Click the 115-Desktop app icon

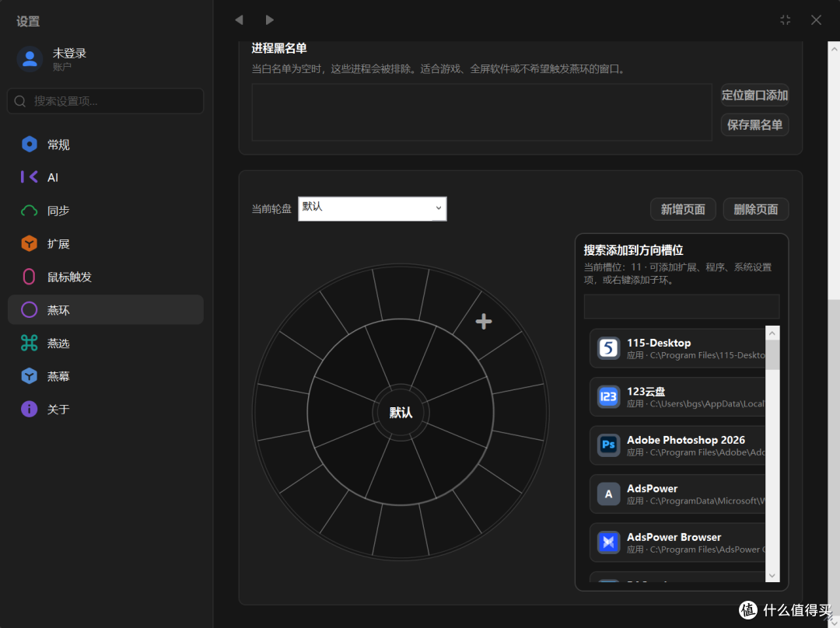point(608,348)
